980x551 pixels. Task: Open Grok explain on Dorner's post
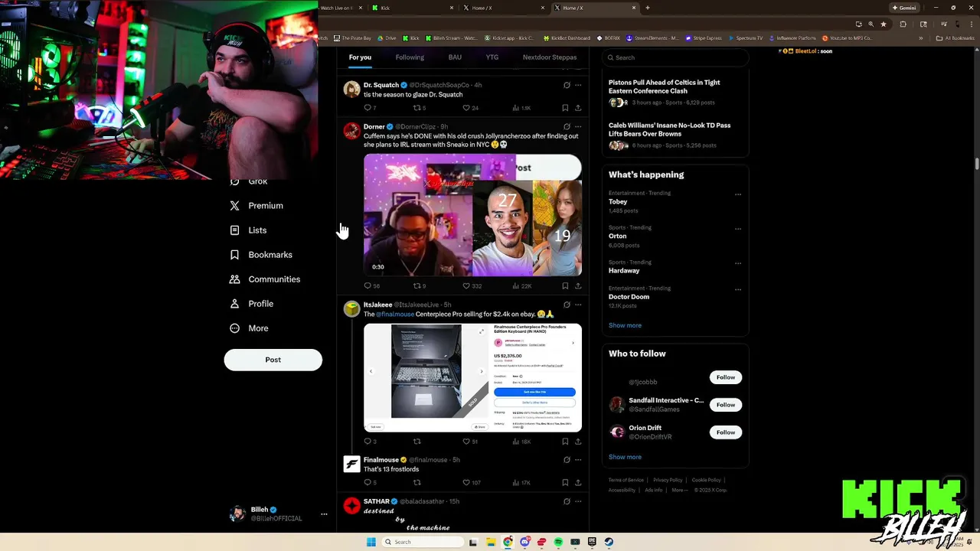coord(567,127)
